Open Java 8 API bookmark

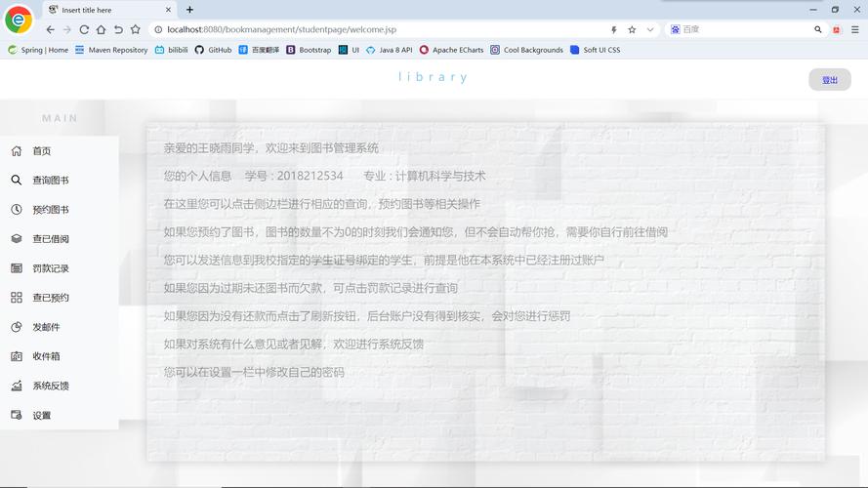[x=390, y=50]
